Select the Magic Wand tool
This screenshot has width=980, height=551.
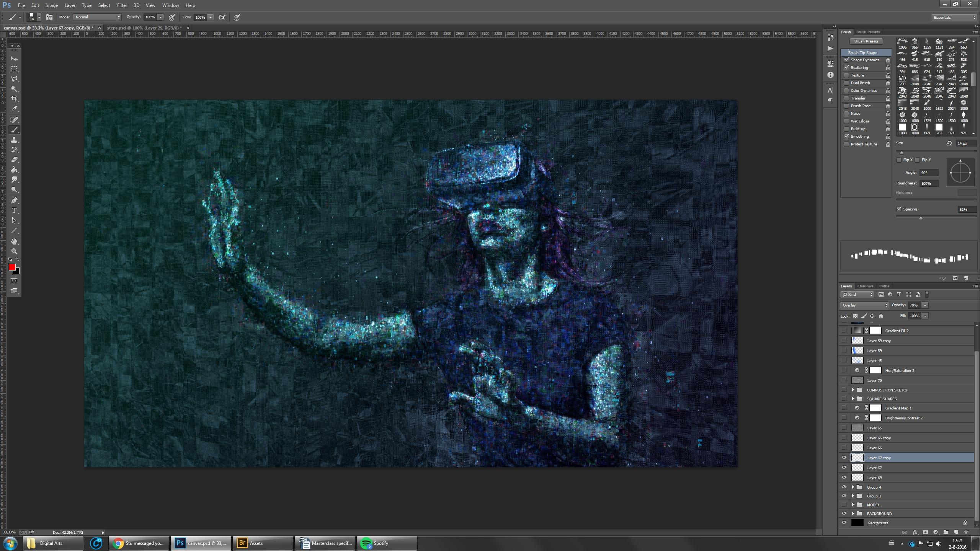(x=14, y=89)
